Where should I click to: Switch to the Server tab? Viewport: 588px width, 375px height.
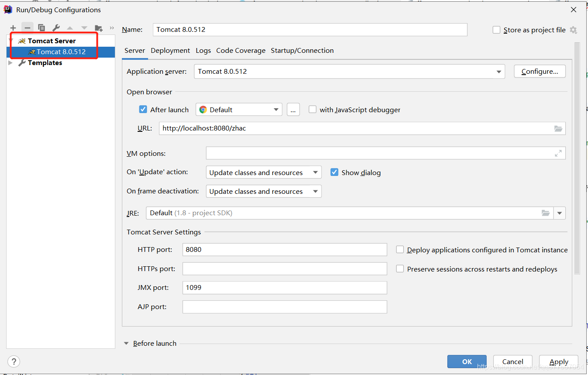pos(135,51)
